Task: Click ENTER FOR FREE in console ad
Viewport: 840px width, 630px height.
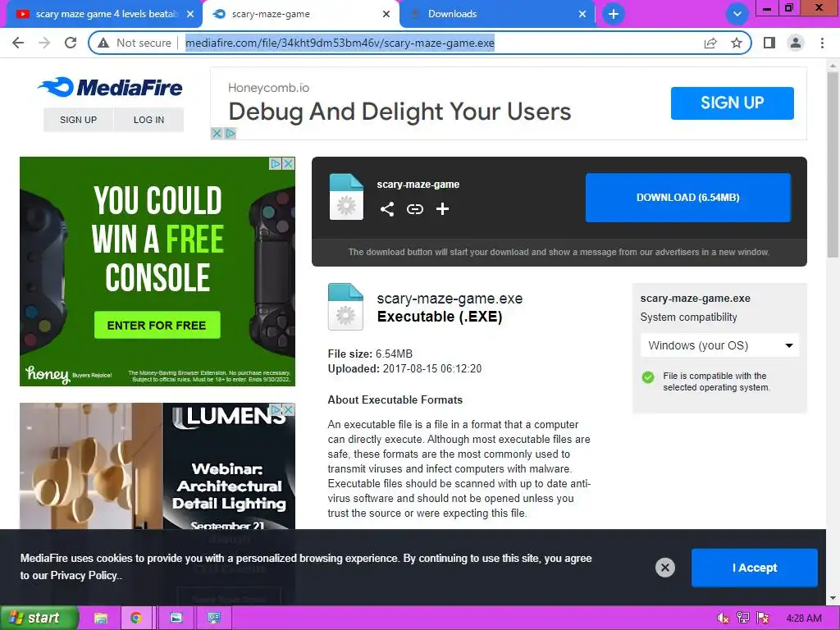Action: [x=157, y=325]
